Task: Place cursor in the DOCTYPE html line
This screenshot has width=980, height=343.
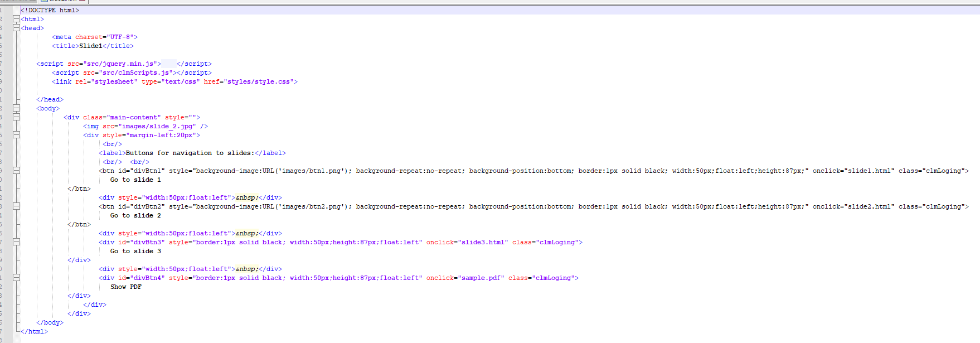Action: [x=50, y=10]
